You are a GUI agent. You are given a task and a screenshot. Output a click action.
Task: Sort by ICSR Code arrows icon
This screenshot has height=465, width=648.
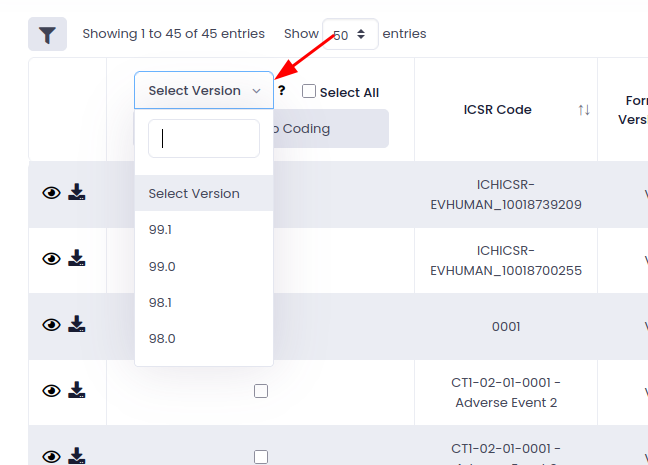[584, 110]
